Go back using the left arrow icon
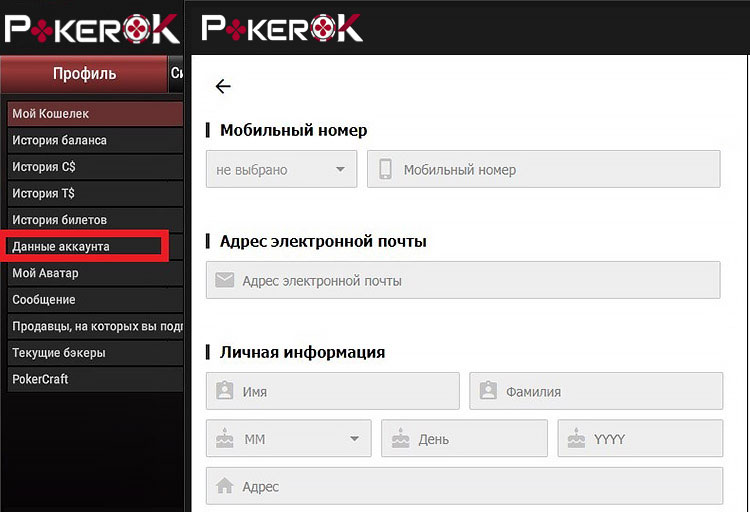The image size is (750, 512). 223,86
